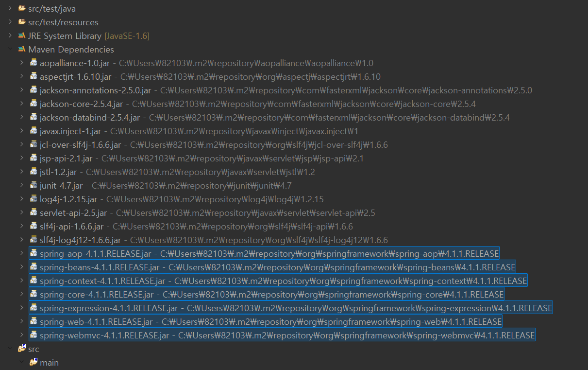Screen dimensions: 588x370
Task: Click the slf4j-log4j12-1.6.6.jar jar icon
Action: [x=34, y=240]
